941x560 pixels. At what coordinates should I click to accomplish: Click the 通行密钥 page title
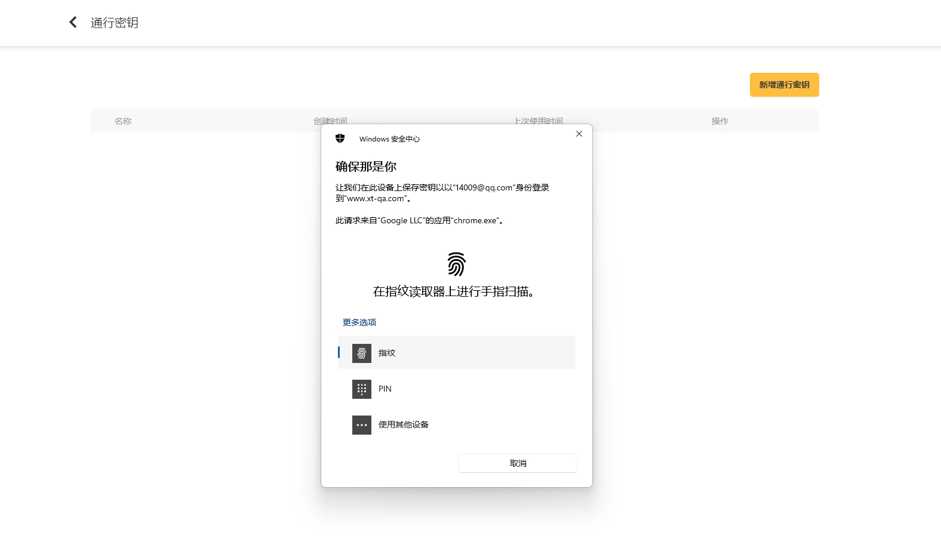115,23
